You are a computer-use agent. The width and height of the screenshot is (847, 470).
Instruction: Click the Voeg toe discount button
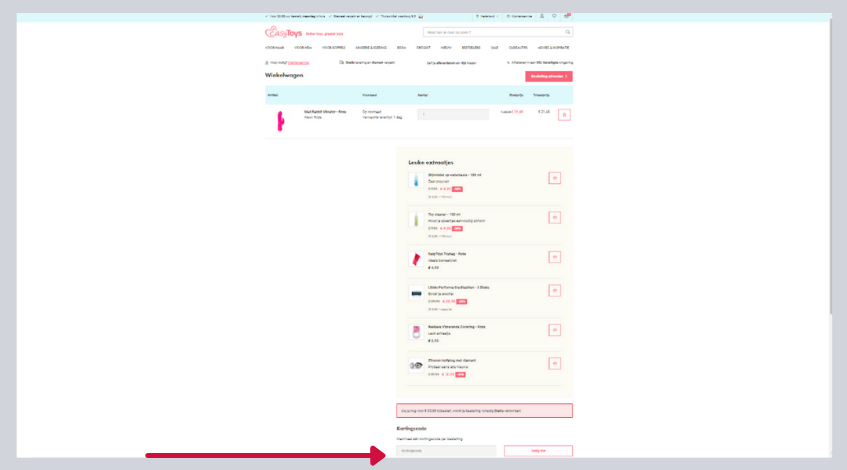point(538,451)
